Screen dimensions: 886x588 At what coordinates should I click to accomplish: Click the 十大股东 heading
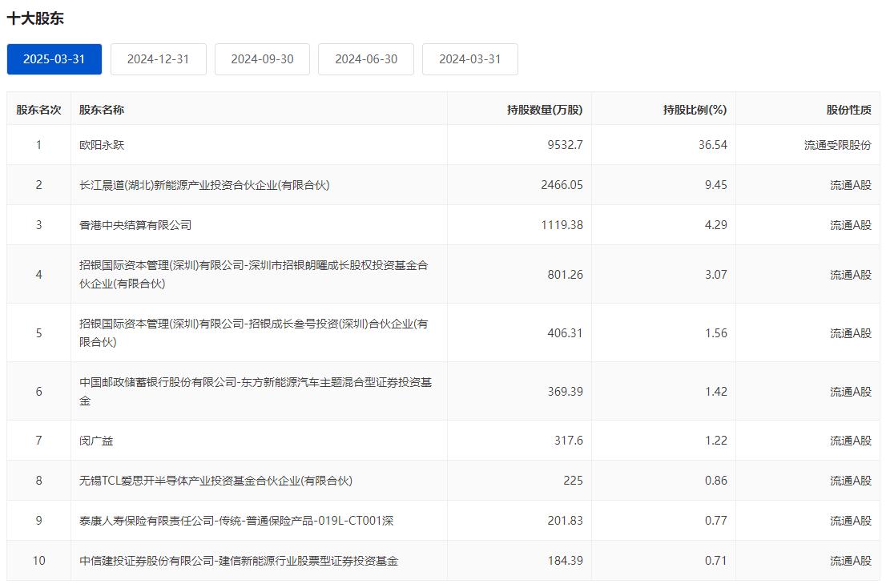(35, 18)
